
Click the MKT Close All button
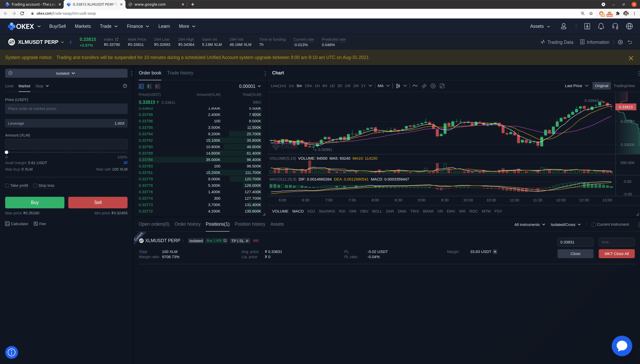pyautogui.click(x=616, y=253)
